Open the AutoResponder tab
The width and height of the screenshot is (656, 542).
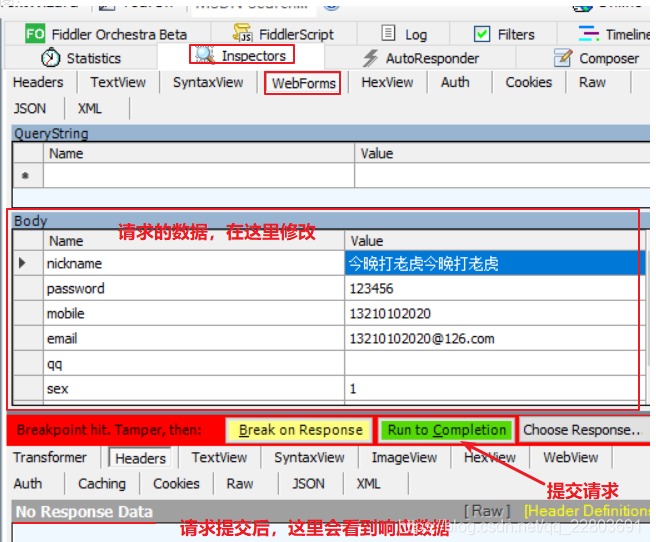click(x=420, y=58)
